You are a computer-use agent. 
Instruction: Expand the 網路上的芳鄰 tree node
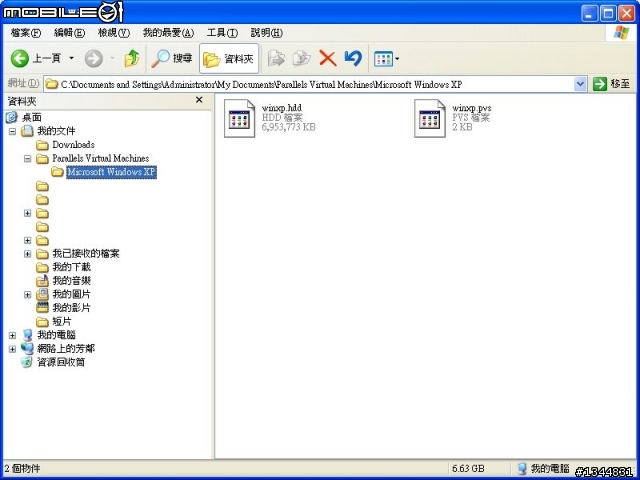12,349
